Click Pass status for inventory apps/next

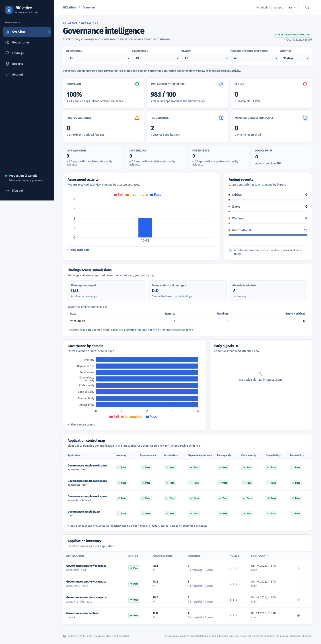134,568
